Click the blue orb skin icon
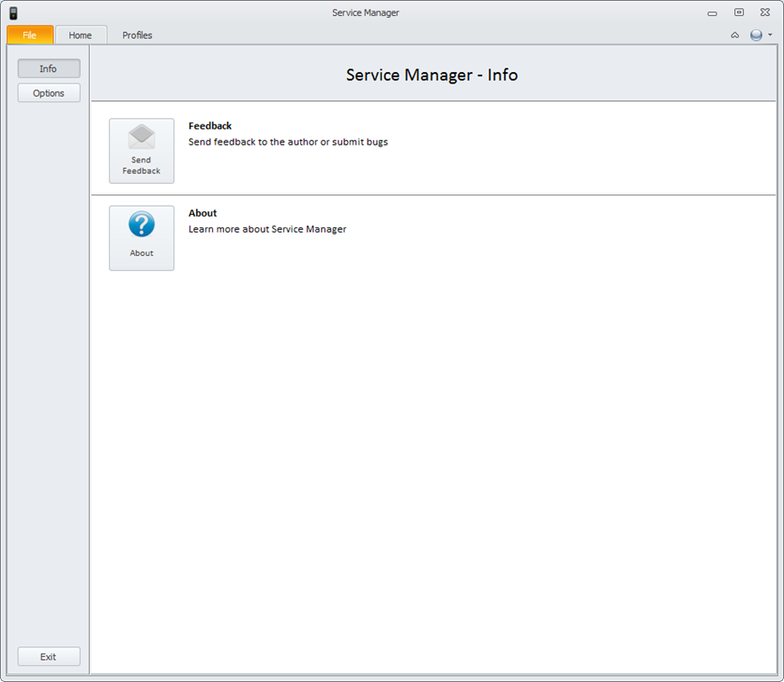This screenshot has height=682, width=784. 756,35
